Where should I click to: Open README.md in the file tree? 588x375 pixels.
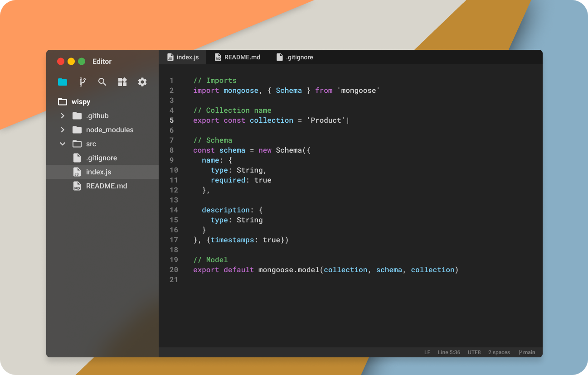click(x=107, y=186)
